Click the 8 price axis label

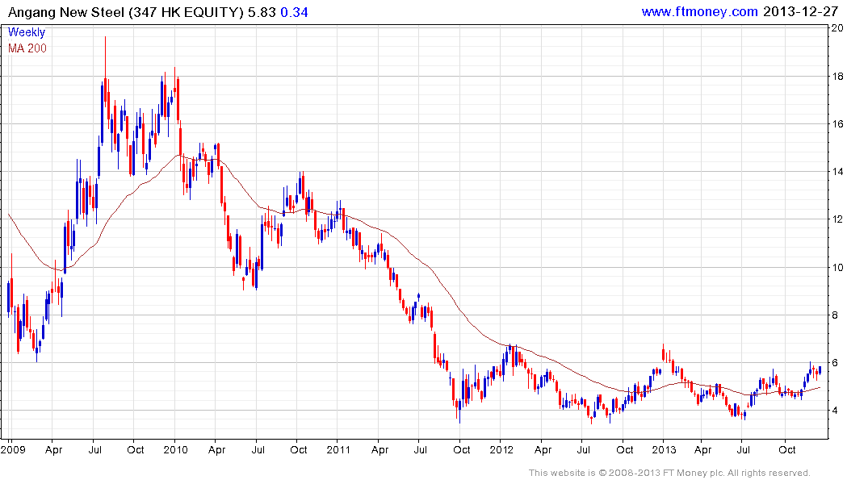pyautogui.click(x=835, y=315)
